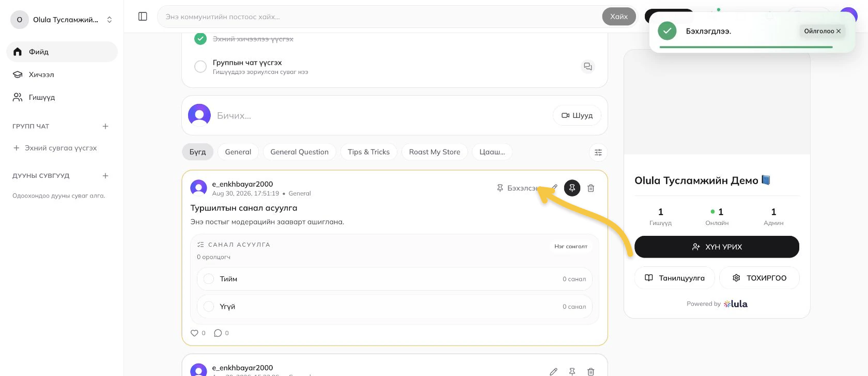
Task: Toggle the sidebar panel icon
Action: (x=143, y=17)
